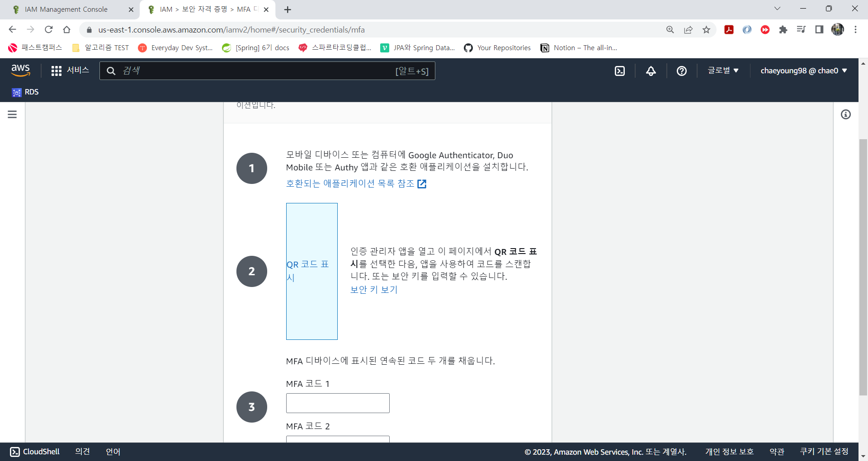Click 의견 feedback in footer
This screenshot has width=868, height=461.
coord(82,452)
